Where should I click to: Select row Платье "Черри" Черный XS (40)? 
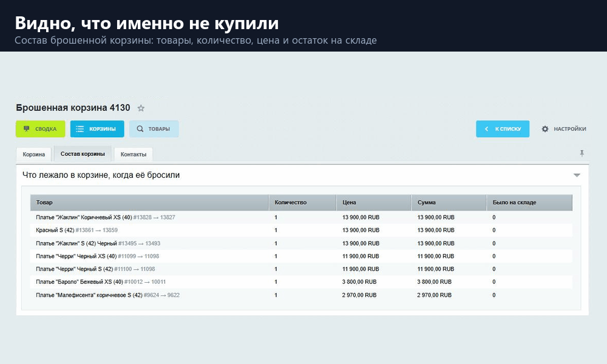[301, 256]
